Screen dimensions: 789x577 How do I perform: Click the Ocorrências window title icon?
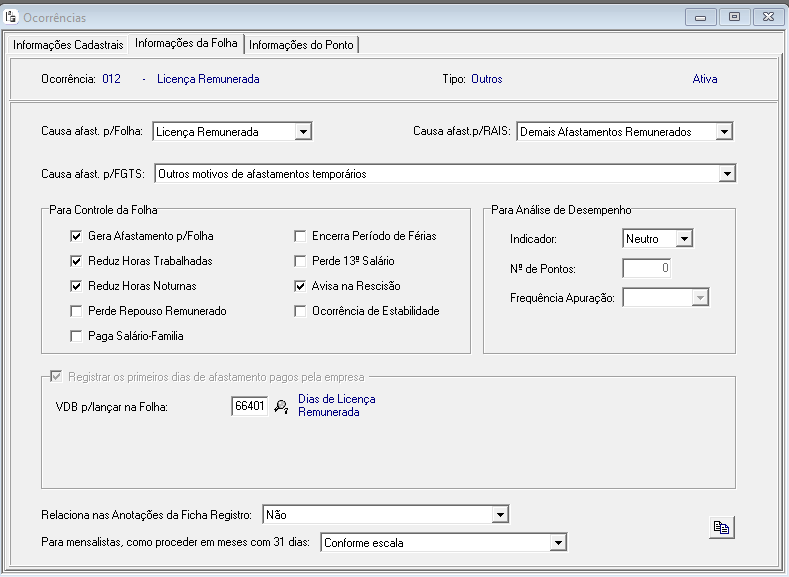(x=12, y=17)
